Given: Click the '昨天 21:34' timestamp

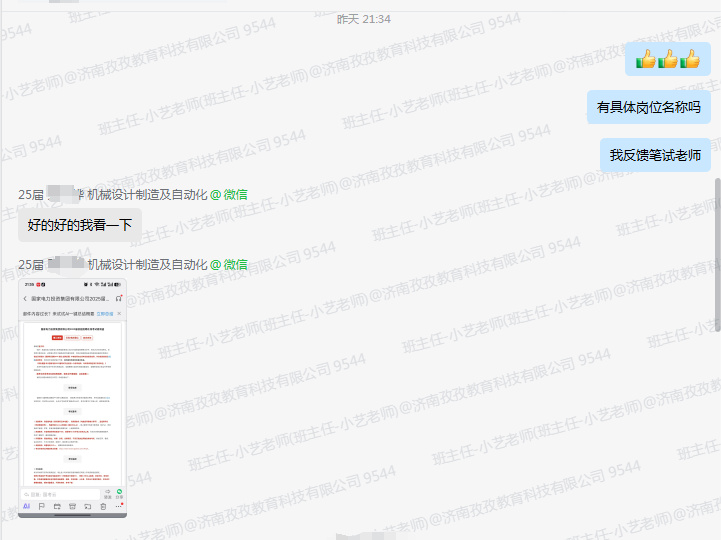Looking at the screenshot, I should click(x=363, y=19).
